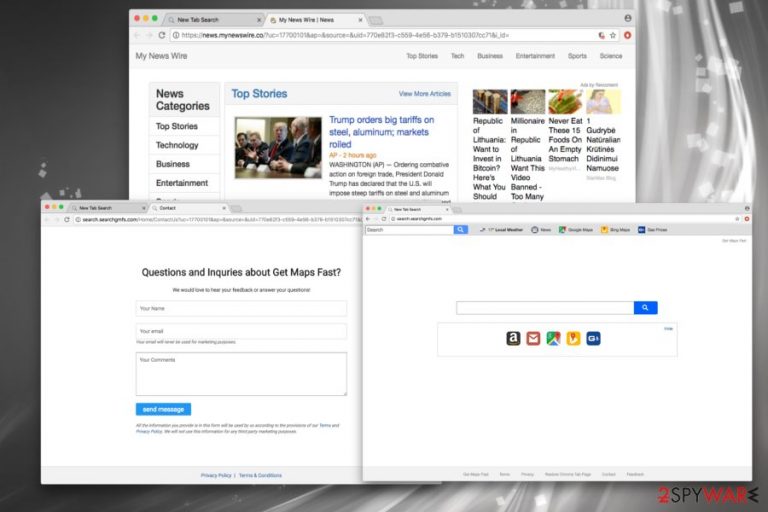Click the Your Name field
The image size is (768, 512).
point(241,308)
